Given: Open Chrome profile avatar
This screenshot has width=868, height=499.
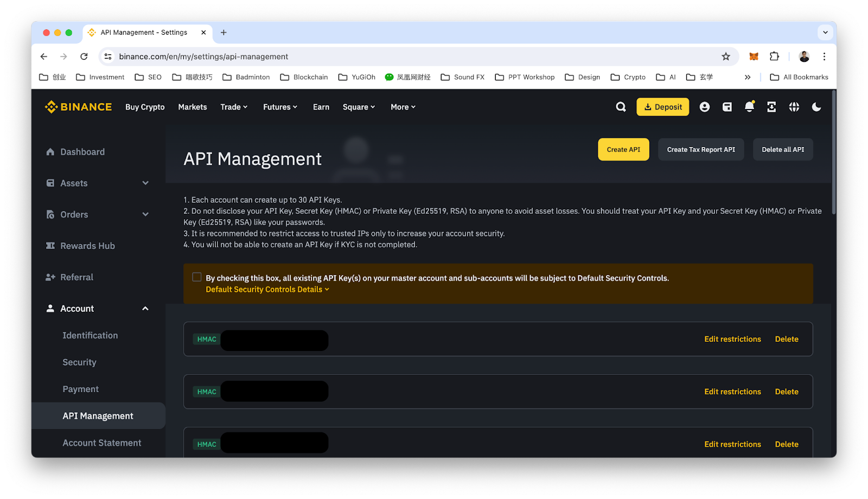Looking at the screenshot, I should click(804, 56).
